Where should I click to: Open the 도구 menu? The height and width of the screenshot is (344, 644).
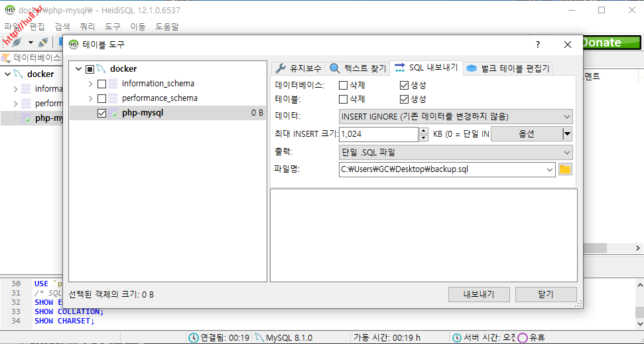[x=113, y=27]
